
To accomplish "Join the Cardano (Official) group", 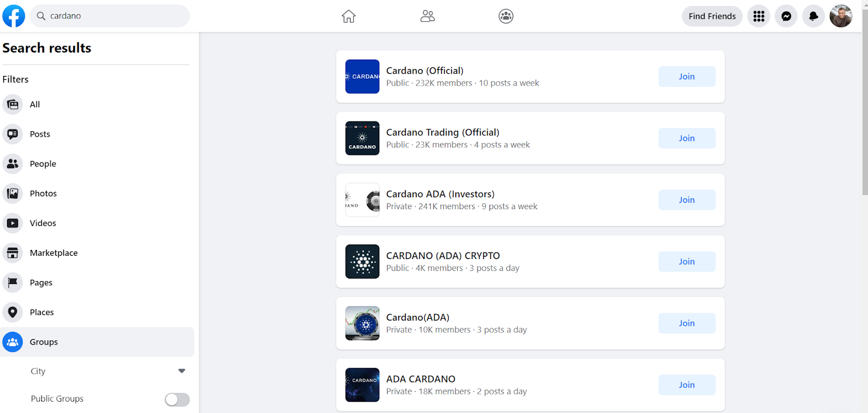I will tap(687, 76).
